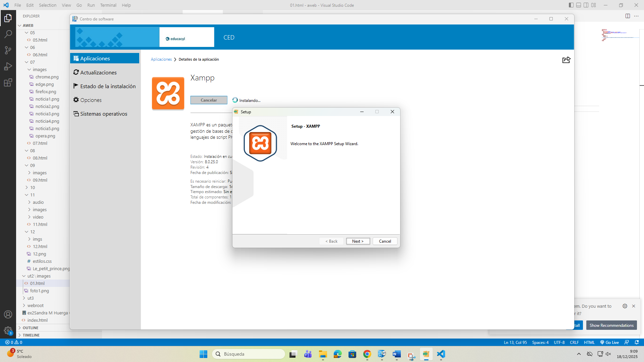Toggle the secondary sidebar visibility
The width and height of the screenshot is (644, 362).
coord(586,5)
